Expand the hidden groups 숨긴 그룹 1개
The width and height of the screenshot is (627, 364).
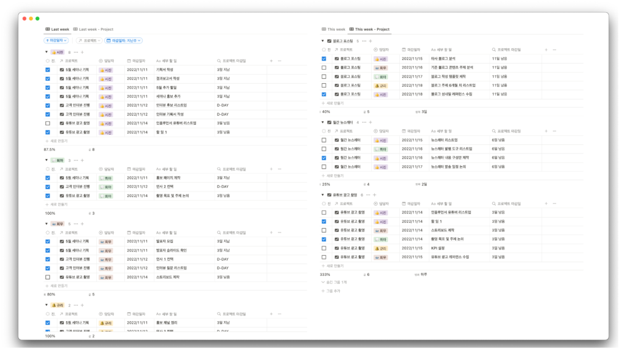(x=334, y=282)
